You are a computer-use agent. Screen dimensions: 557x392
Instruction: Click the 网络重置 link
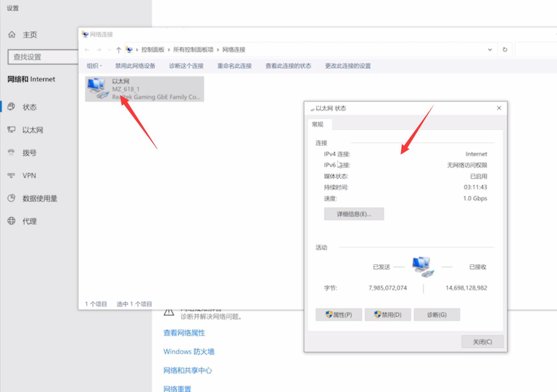[177, 389]
